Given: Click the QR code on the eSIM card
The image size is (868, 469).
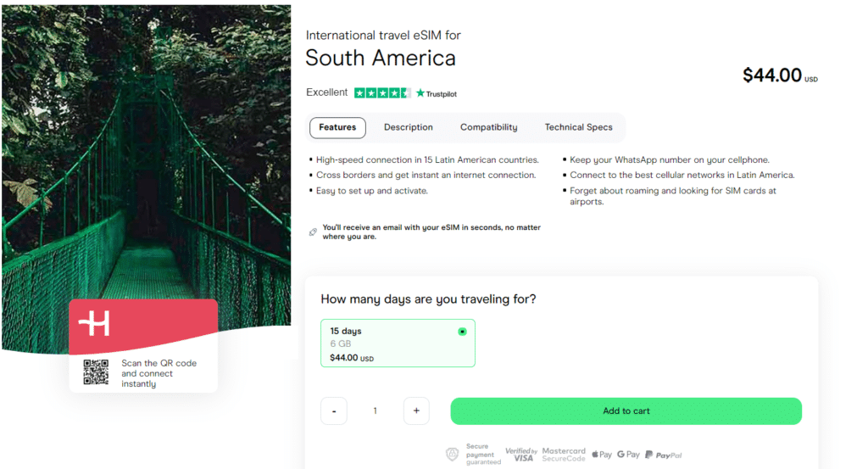Looking at the screenshot, I should pos(96,372).
